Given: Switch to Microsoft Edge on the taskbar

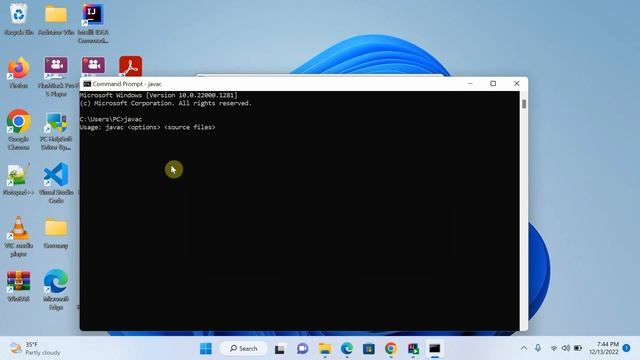Looking at the screenshot, I should (x=347, y=349).
